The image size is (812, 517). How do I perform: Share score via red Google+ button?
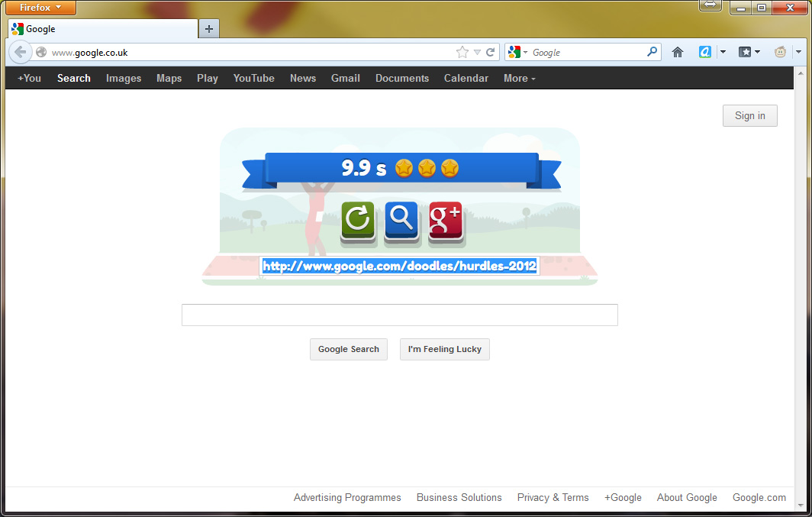(x=446, y=221)
